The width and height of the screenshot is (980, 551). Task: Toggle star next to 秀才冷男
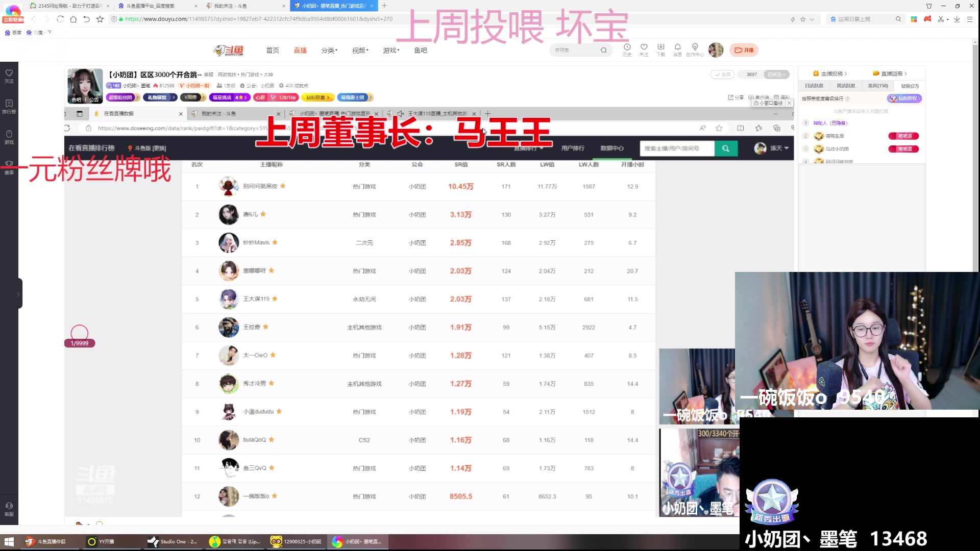(272, 383)
